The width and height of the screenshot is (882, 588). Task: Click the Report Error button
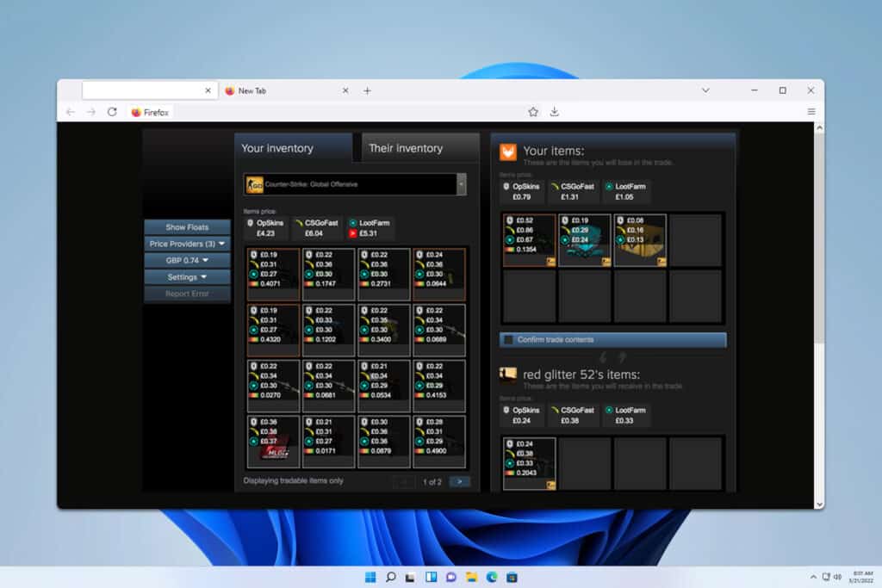tap(187, 293)
